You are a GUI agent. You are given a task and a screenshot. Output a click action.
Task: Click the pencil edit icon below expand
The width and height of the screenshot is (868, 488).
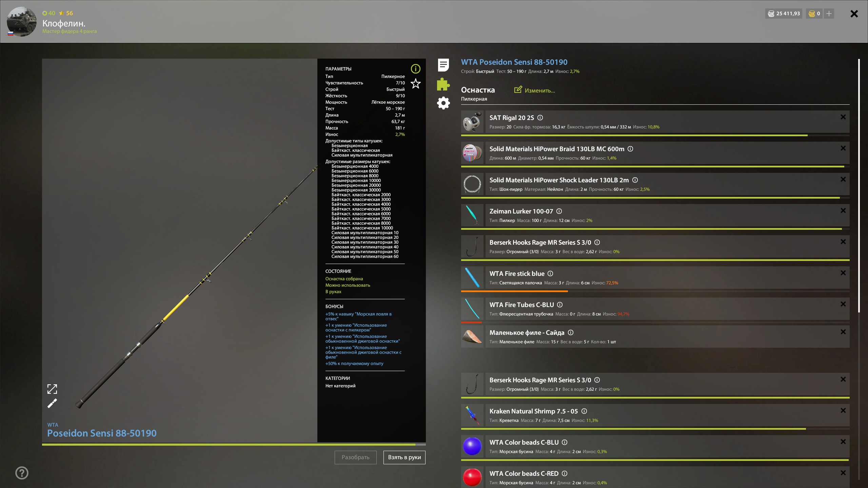(x=52, y=403)
